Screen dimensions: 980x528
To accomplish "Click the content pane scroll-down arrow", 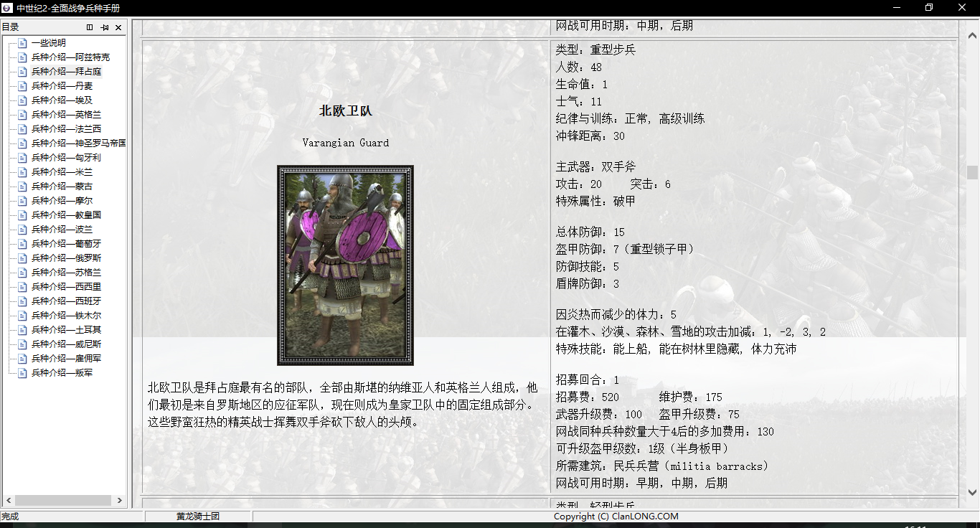I will [973, 493].
